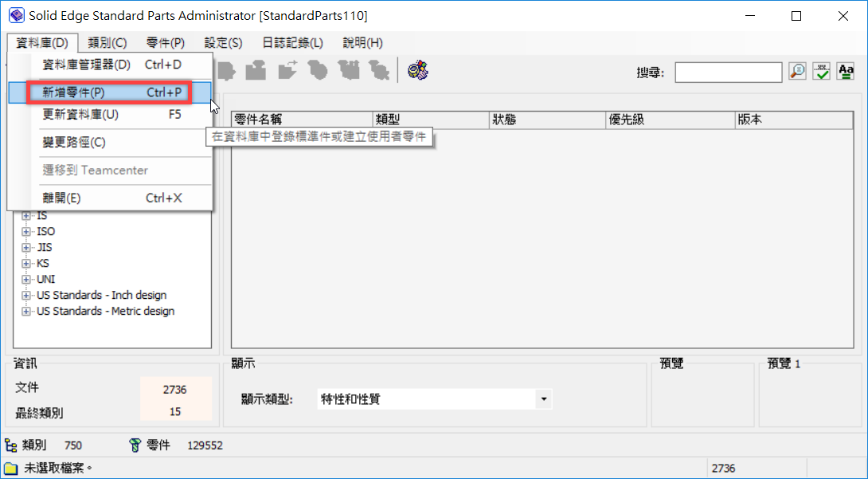Click the Solid Edge title bar app icon
This screenshot has height=479, width=868.
pos(17,15)
